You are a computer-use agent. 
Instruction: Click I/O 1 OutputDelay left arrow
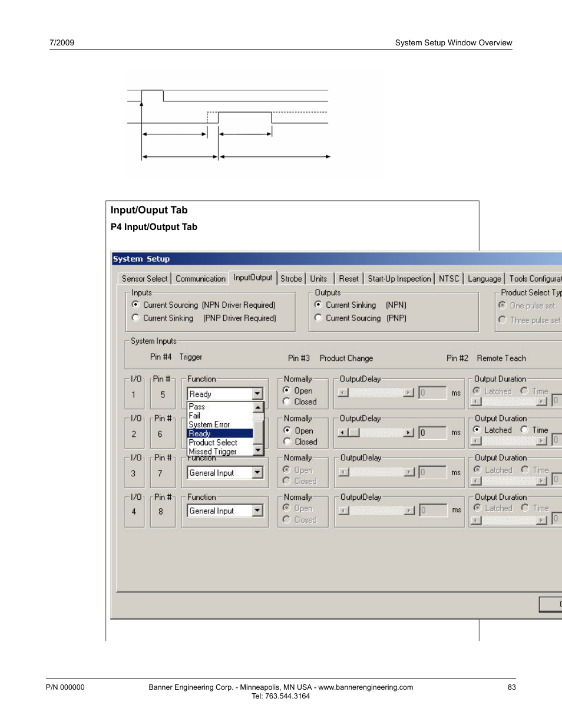pos(343,393)
